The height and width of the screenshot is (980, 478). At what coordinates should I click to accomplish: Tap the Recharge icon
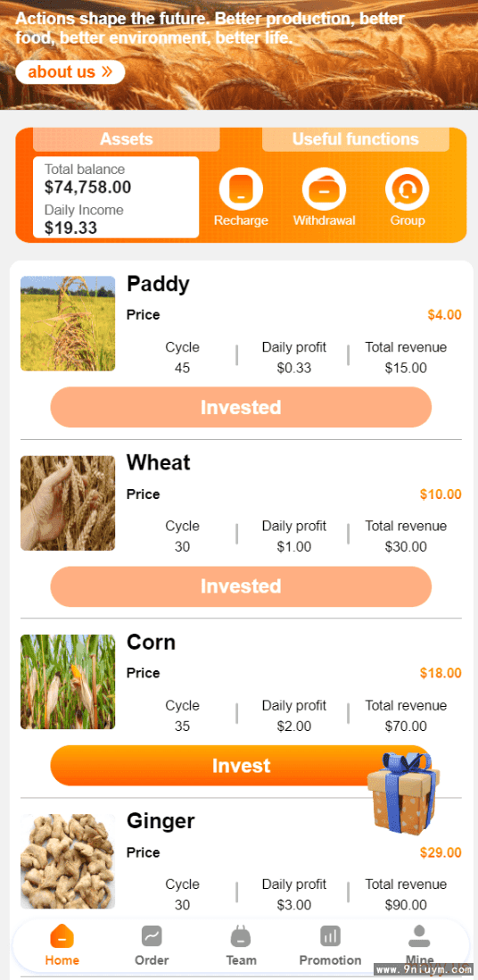(x=241, y=189)
